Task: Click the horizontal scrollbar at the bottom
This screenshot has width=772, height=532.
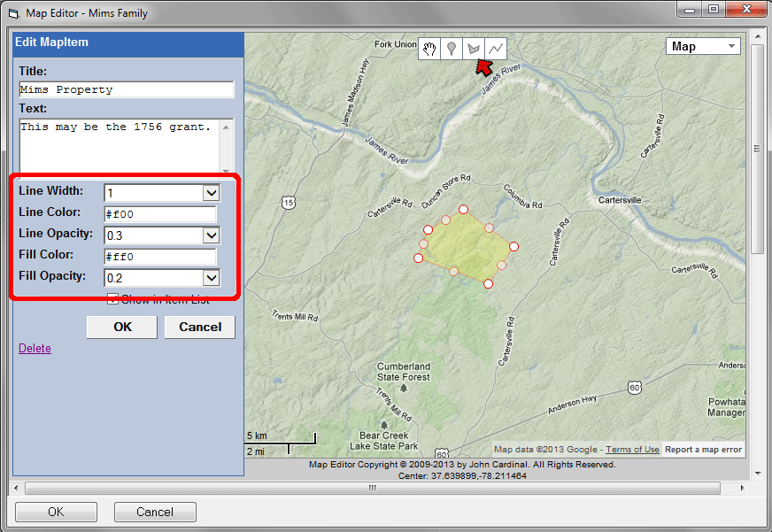Action: [372, 488]
